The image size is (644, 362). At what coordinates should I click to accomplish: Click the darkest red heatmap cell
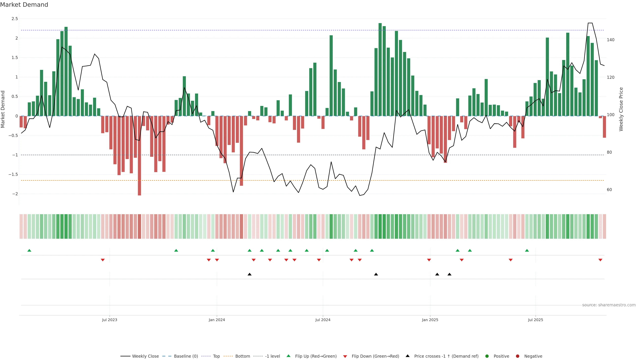tap(140, 226)
